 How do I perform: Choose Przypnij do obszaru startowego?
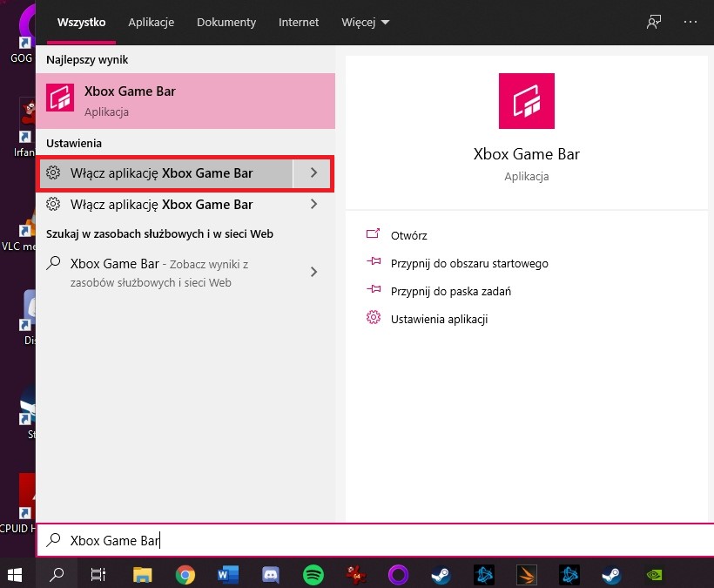(469, 263)
